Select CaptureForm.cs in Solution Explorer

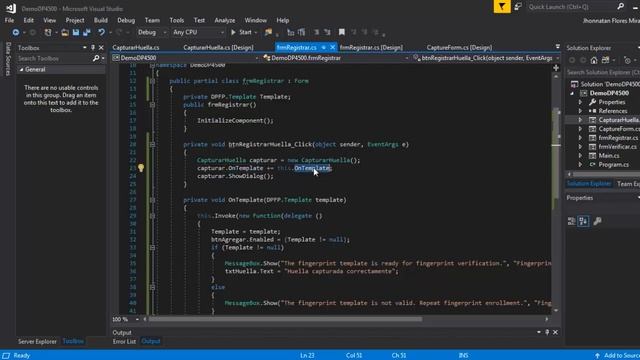(619, 129)
